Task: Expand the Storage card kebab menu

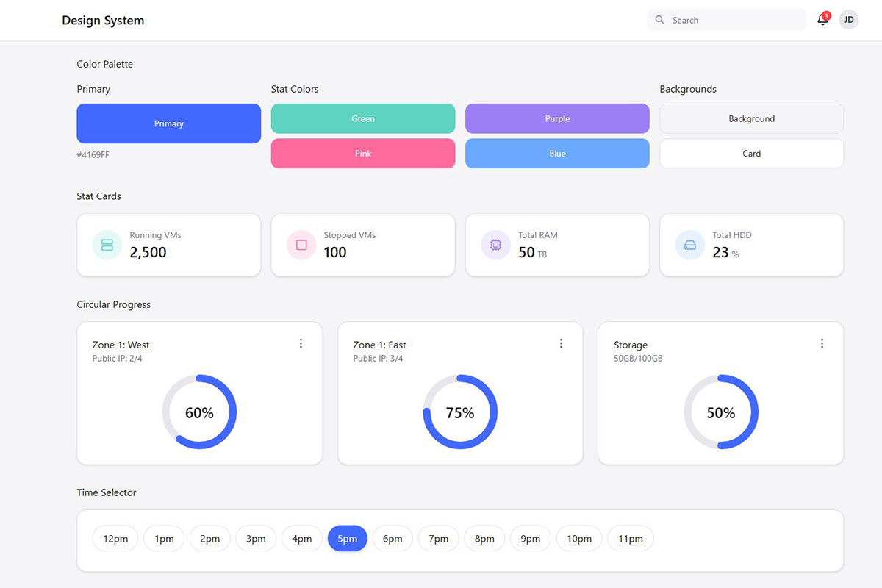Action: coord(822,343)
